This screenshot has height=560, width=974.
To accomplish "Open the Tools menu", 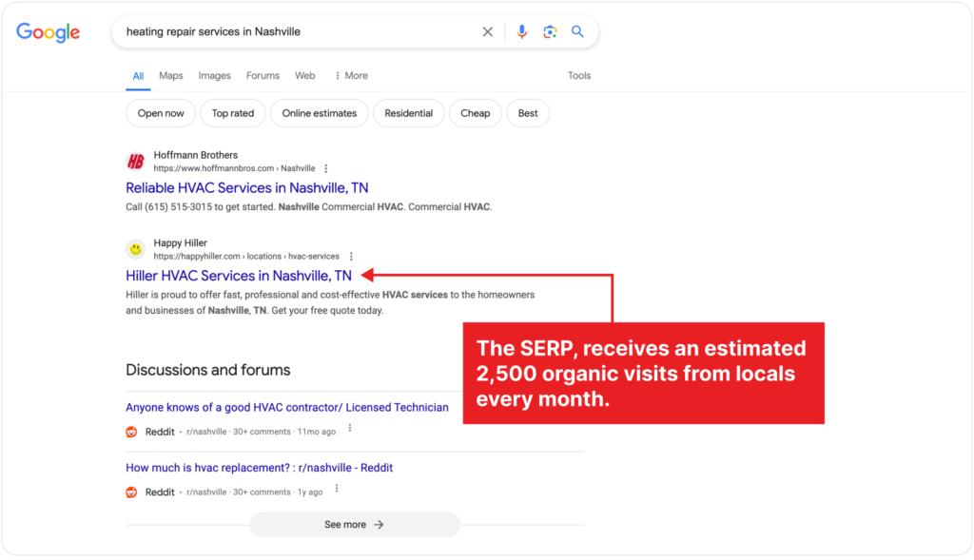I will (x=579, y=76).
